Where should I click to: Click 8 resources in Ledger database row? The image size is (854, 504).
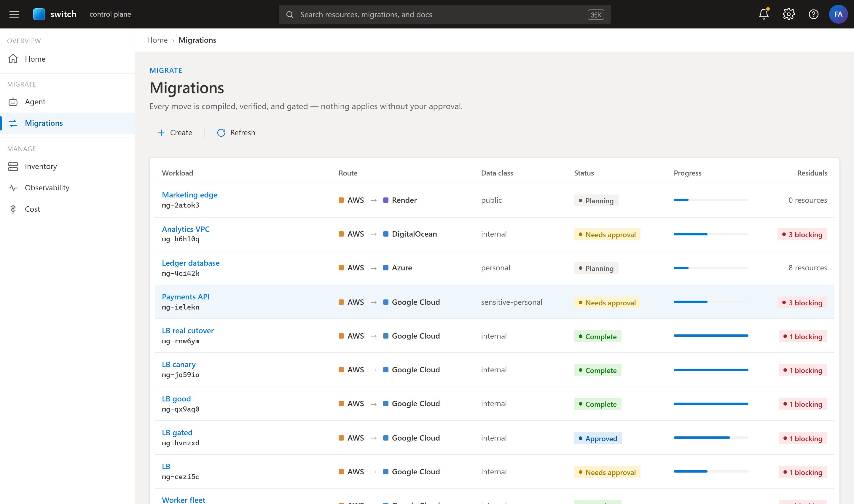(x=807, y=268)
